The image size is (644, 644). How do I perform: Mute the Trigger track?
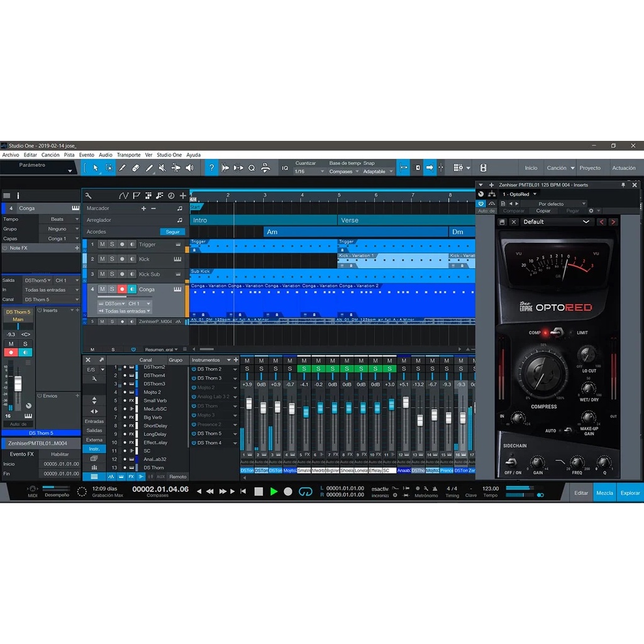pyautogui.click(x=103, y=245)
